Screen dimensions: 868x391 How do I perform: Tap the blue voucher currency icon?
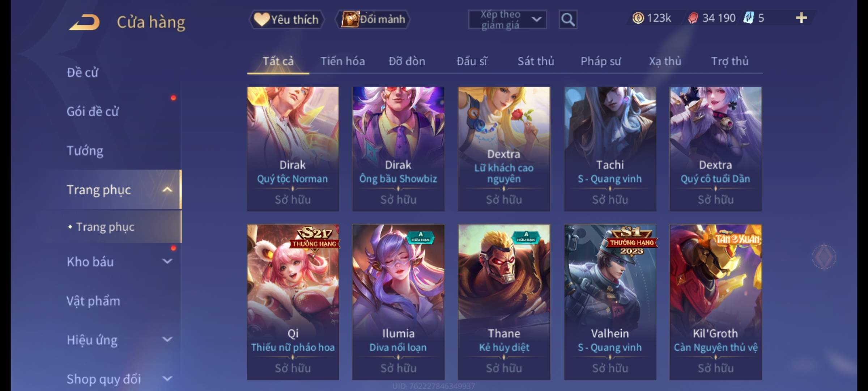(x=748, y=18)
